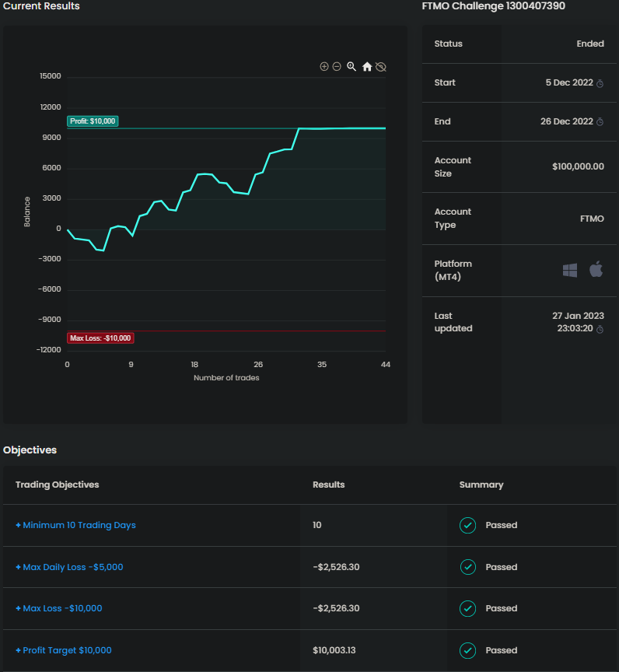Image resolution: width=619 pixels, height=672 pixels.
Task: Select the 5 Dec 2022 start date
Action: click(x=569, y=82)
